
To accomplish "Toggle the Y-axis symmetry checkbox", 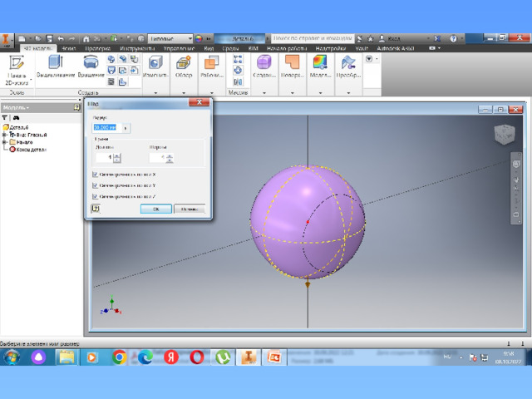I will [95, 185].
